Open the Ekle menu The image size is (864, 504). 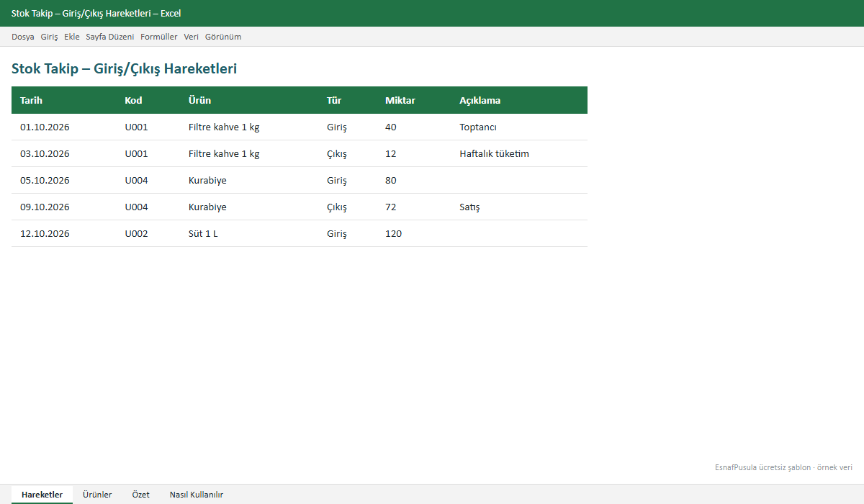click(72, 37)
